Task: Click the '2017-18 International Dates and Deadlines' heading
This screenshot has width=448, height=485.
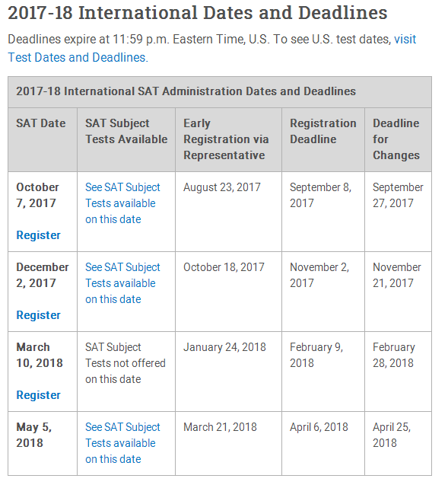Action: [198, 13]
